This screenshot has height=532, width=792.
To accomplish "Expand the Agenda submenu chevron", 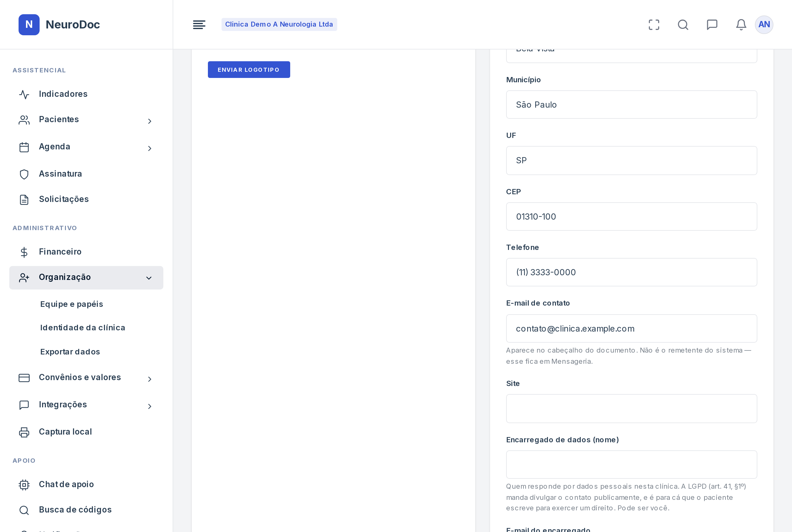I will (x=149, y=148).
